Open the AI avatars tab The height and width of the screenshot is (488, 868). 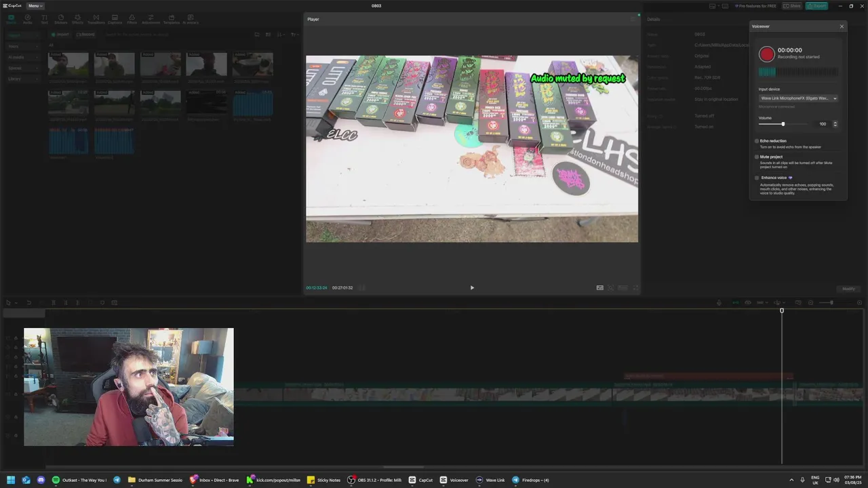[191, 19]
